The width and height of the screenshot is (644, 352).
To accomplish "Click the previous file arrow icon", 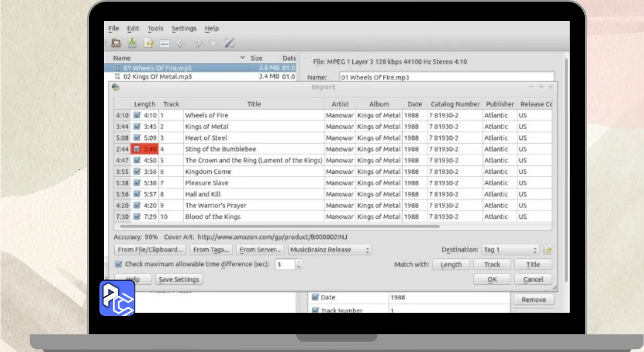I will coord(181,43).
